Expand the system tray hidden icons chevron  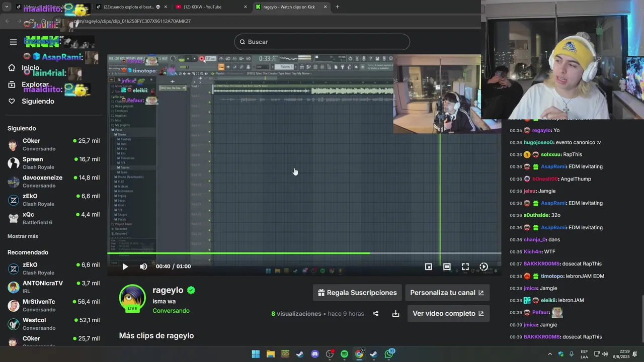click(550, 354)
